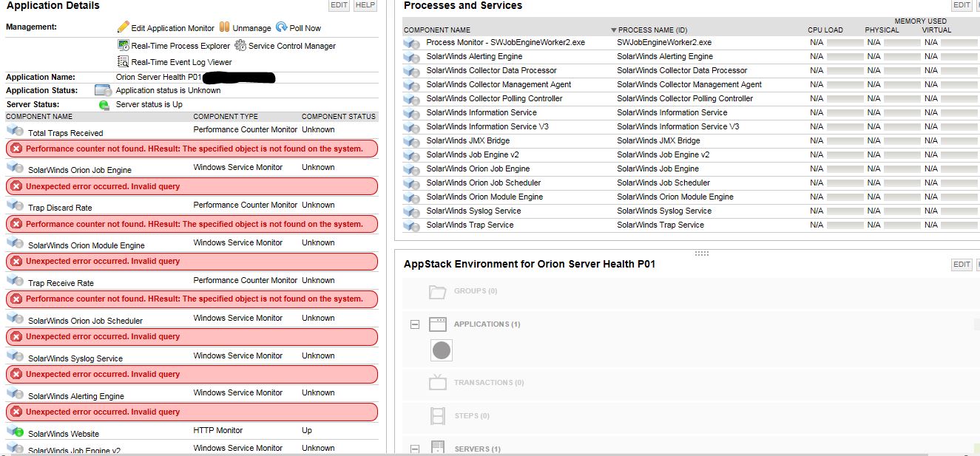Click the AppStack Servers icon
The image size is (980, 456).
[438, 448]
